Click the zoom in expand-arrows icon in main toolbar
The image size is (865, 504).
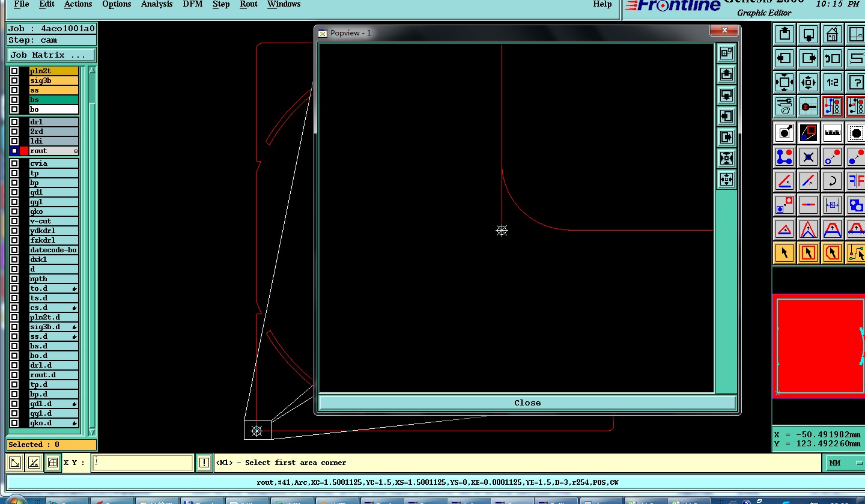[785, 82]
